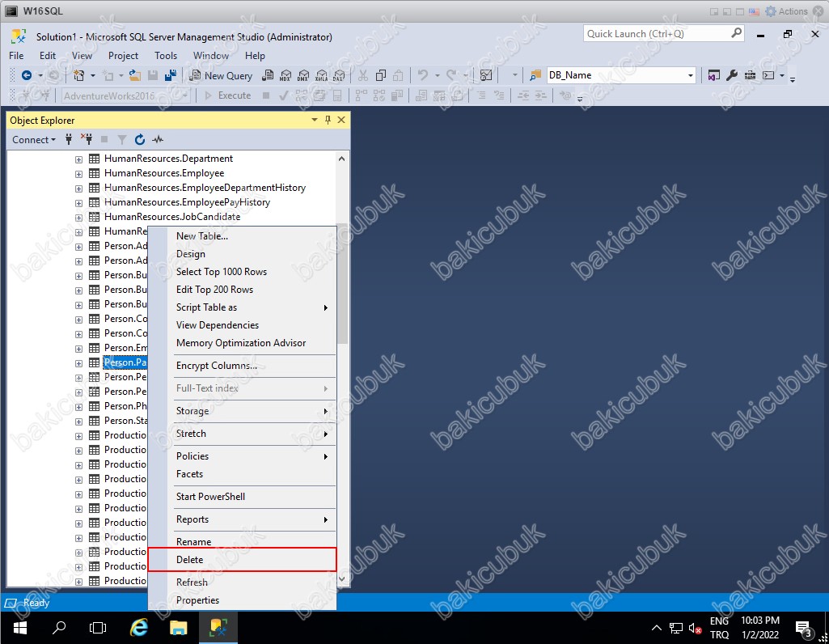Screen dimensions: 829x644
Task: Click the Database Engine Query icon
Action: [x=268, y=75]
